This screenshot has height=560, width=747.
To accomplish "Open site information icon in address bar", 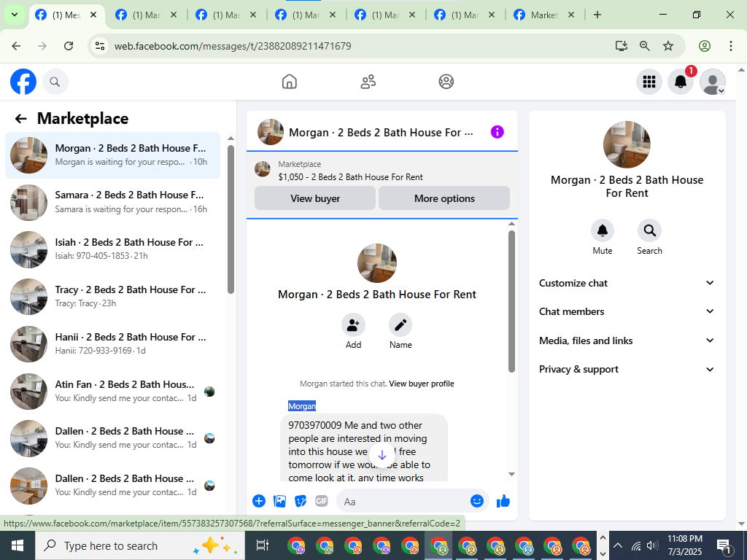I will pyautogui.click(x=100, y=46).
